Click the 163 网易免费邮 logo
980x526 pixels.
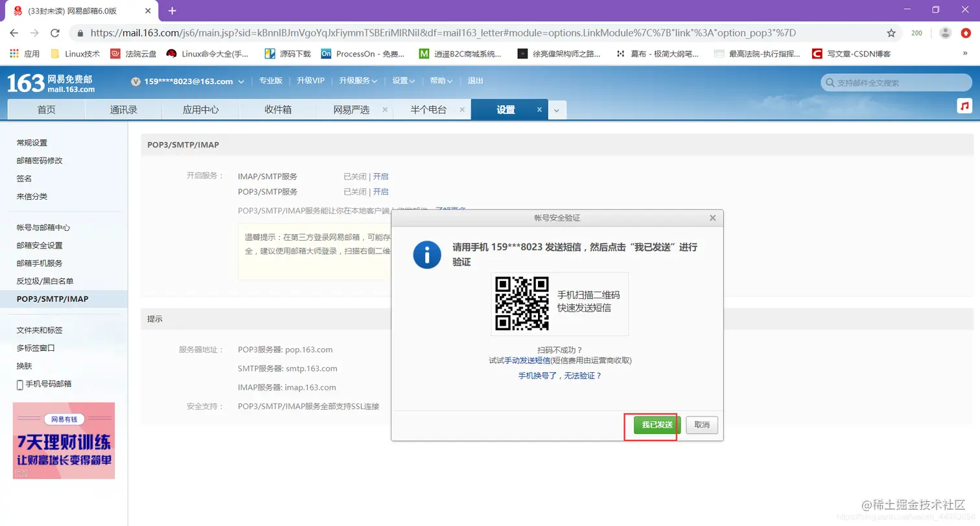pyautogui.click(x=51, y=82)
